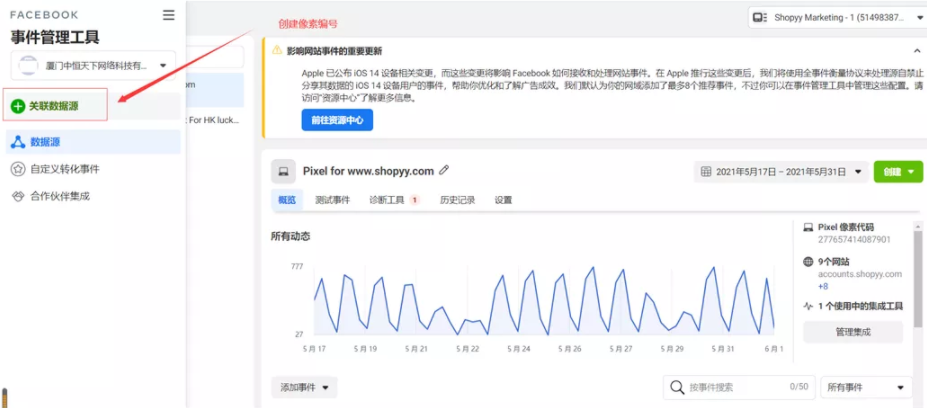
Task: Click the blue 前往资源中心 button
Action: pyautogui.click(x=337, y=120)
